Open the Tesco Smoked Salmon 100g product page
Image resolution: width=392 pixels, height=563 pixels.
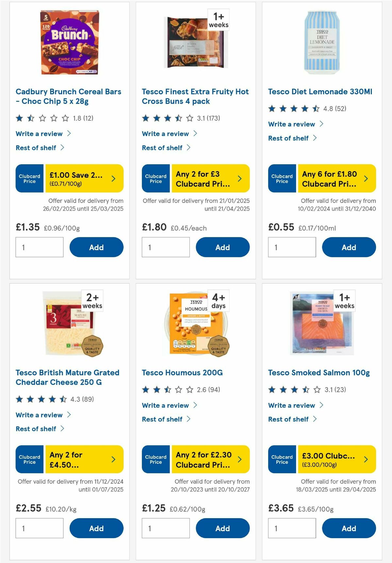[318, 372]
